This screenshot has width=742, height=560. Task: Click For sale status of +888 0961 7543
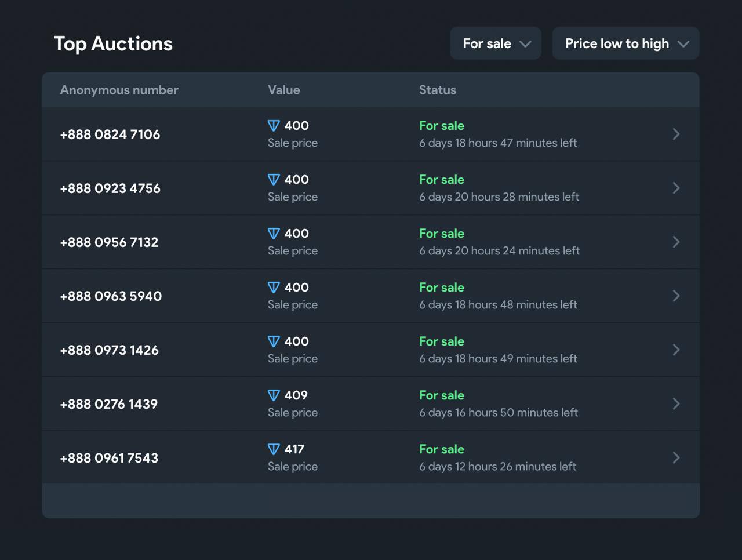(x=442, y=449)
